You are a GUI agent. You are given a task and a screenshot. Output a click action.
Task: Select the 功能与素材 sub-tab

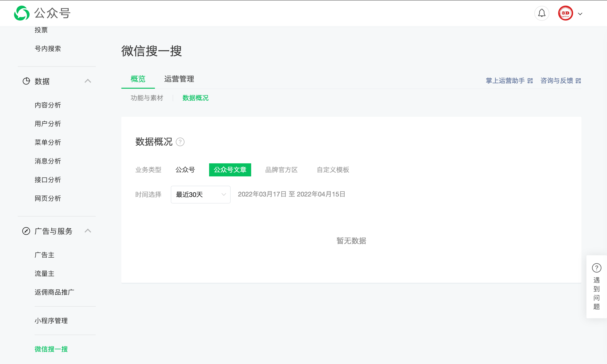point(147,98)
